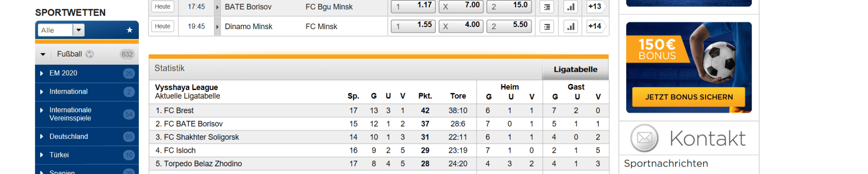This screenshot has height=174, width=868.
Task: Show +13 more bets for BATE Borisov
Action: click(x=595, y=7)
